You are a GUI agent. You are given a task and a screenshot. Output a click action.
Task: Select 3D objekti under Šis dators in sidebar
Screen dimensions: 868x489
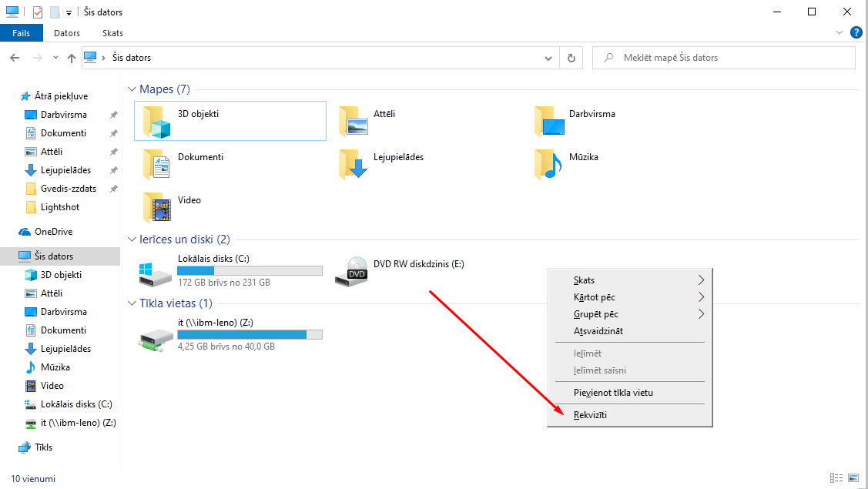(x=61, y=275)
